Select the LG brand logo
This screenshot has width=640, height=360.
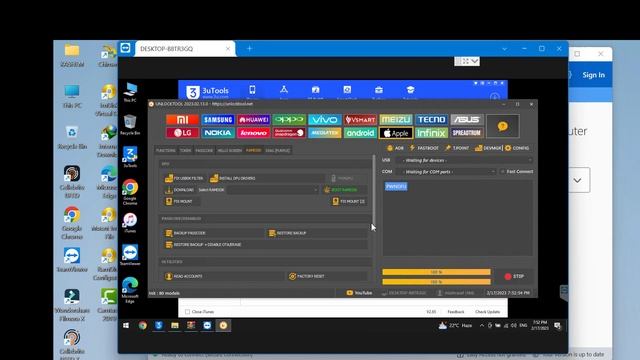click(x=182, y=133)
